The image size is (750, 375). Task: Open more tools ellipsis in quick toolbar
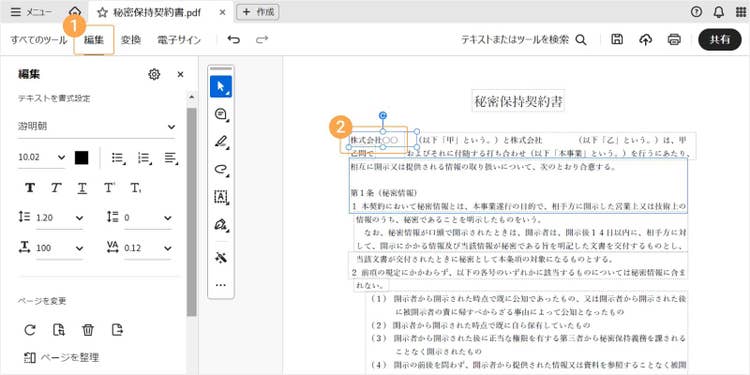click(x=221, y=285)
